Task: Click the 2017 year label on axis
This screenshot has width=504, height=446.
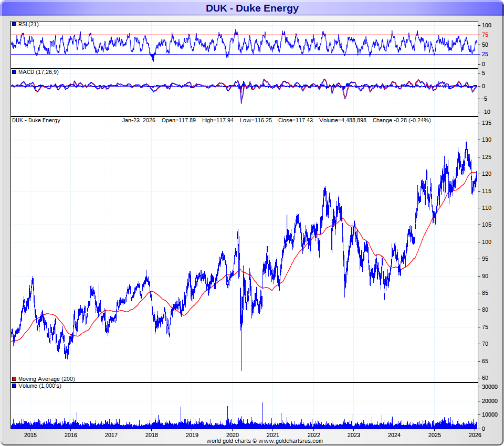Action: tap(111, 435)
